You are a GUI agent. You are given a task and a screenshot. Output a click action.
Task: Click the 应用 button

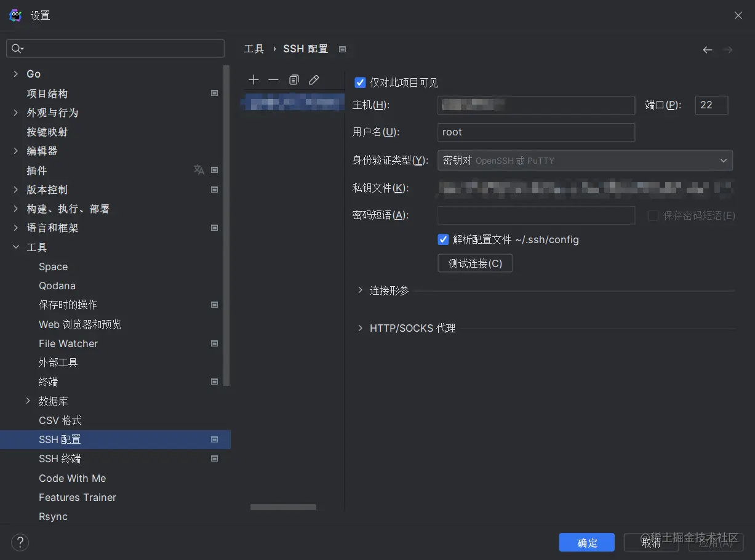[x=716, y=542]
